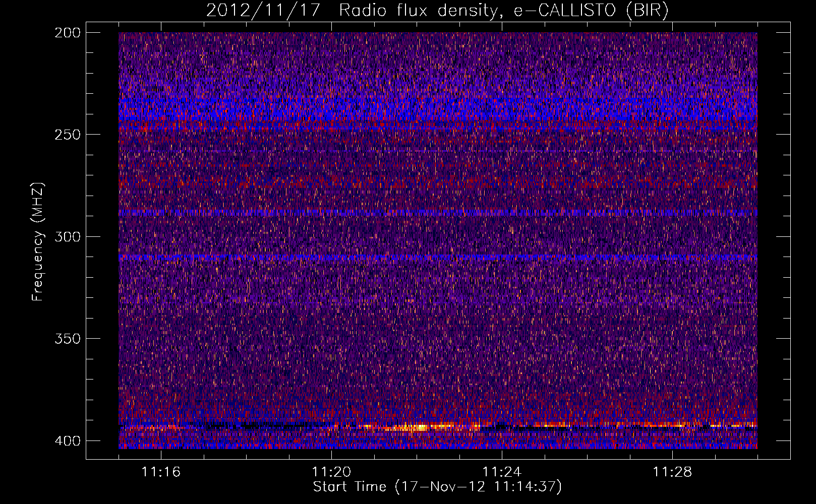816x504 pixels.
Task: Click the 200 frequency tick label
Action: 67,33
